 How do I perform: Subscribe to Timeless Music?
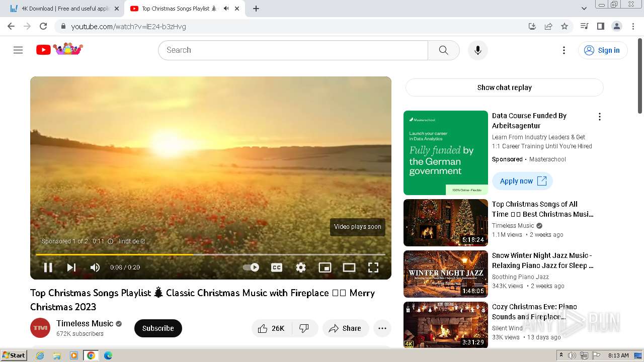(x=158, y=328)
